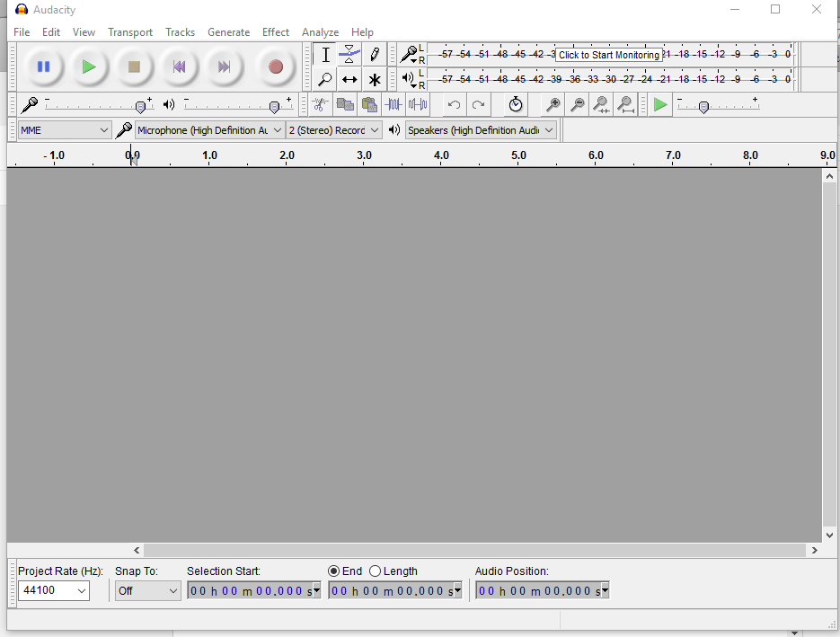
Task: Select the Multi-Tool mode
Action: tap(375, 79)
